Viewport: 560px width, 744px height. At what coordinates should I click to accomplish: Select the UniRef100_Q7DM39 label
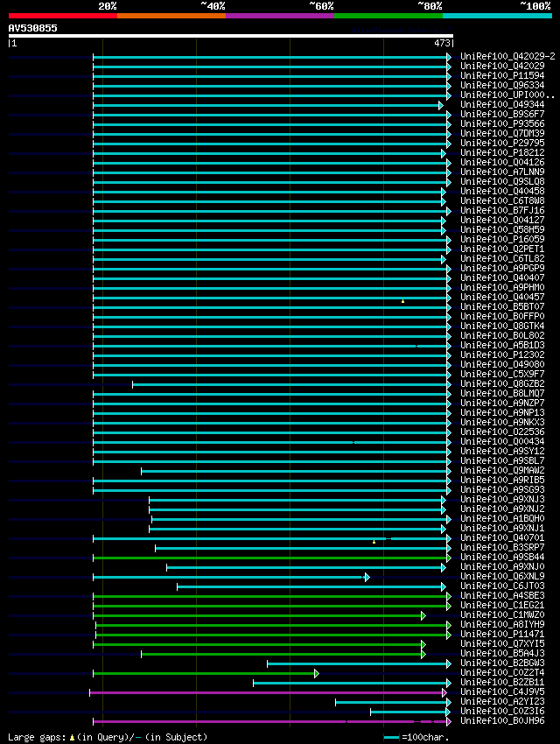502,133
